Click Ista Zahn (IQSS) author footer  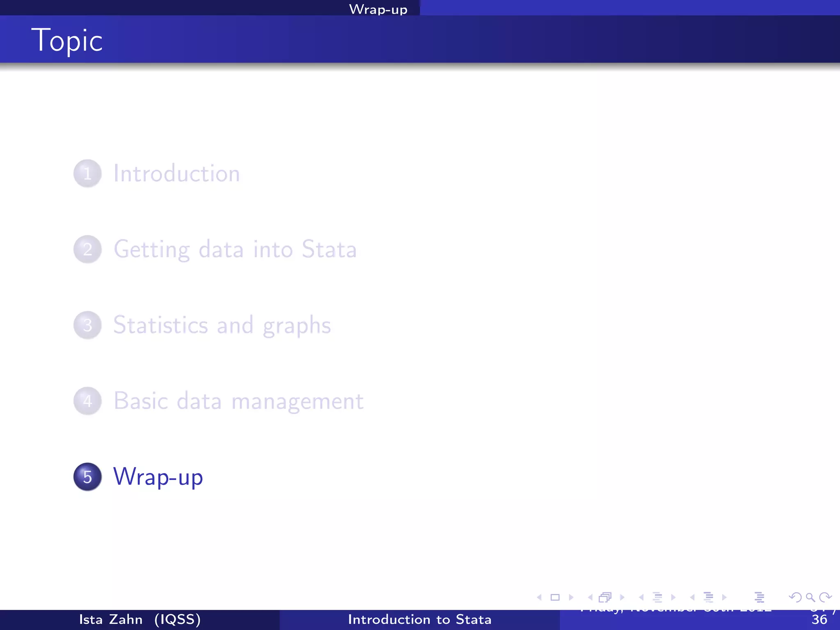(140, 619)
